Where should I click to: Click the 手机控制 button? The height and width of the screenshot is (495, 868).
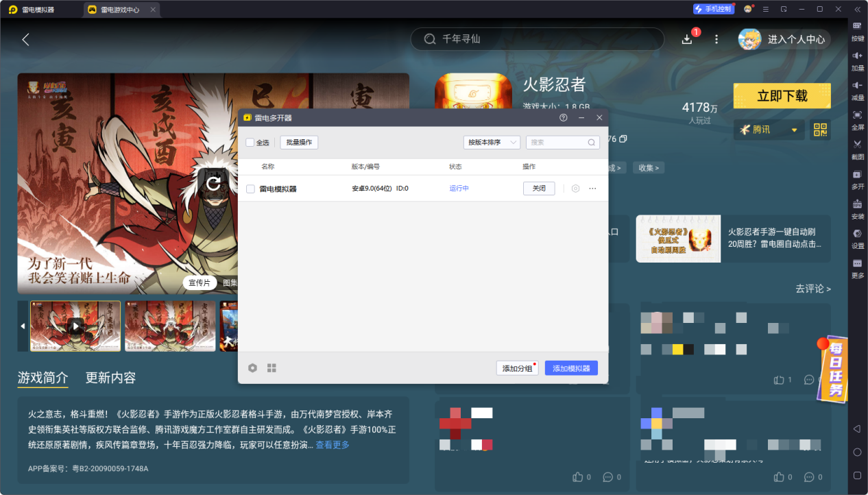[x=714, y=10]
